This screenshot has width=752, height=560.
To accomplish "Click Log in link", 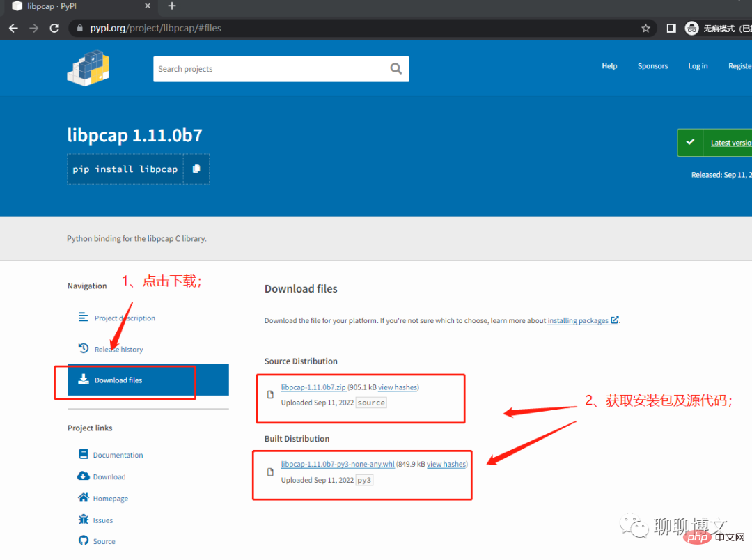I will pos(698,66).
